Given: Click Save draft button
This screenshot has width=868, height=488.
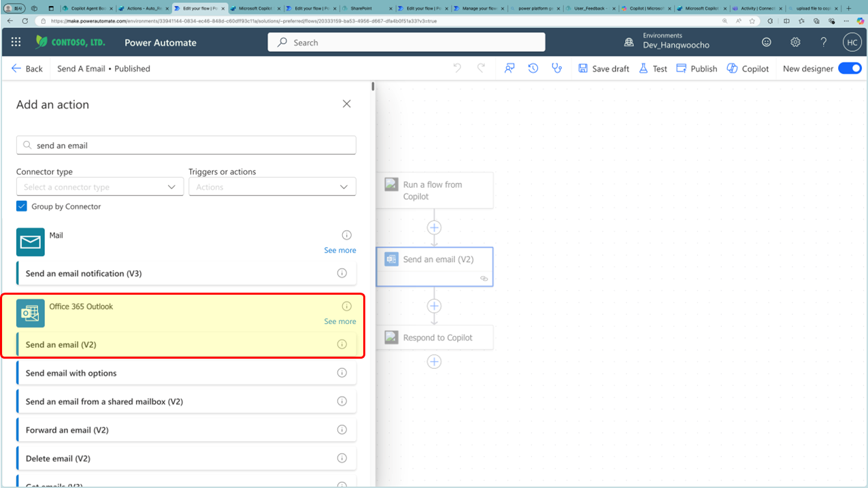Looking at the screenshot, I should tap(604, 69).
